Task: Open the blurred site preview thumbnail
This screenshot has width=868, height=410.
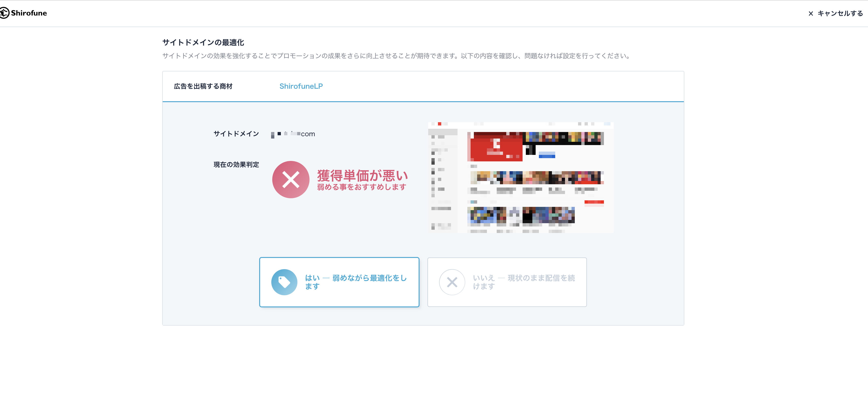Action: [x=521, y=177]
